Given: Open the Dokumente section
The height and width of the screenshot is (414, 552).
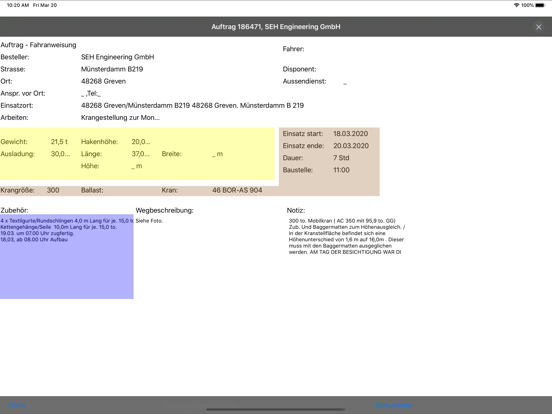Looking at the screenshot, I should pos(394,405).
